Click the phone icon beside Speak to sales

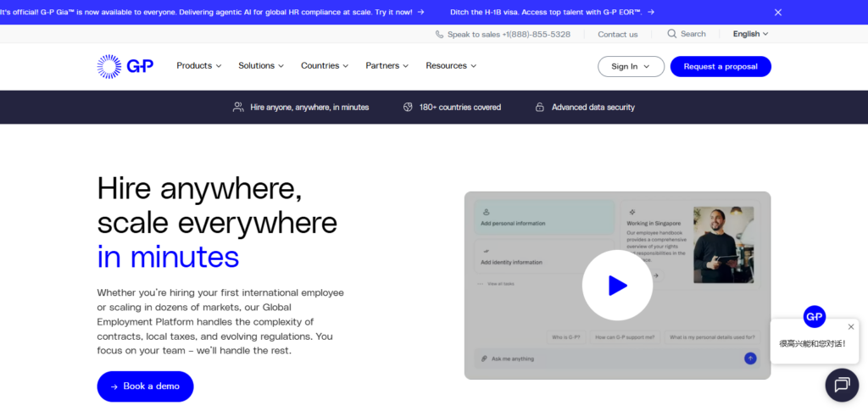tap(440, 34)
